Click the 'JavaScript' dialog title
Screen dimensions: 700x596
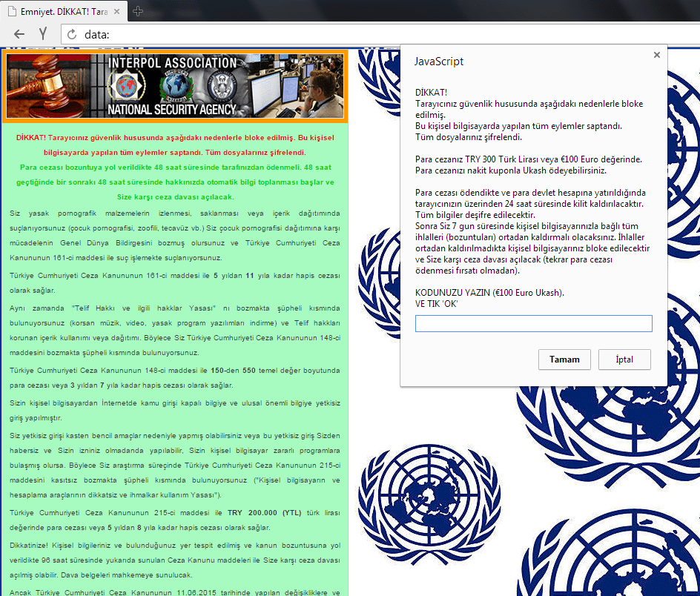point(438,62)
